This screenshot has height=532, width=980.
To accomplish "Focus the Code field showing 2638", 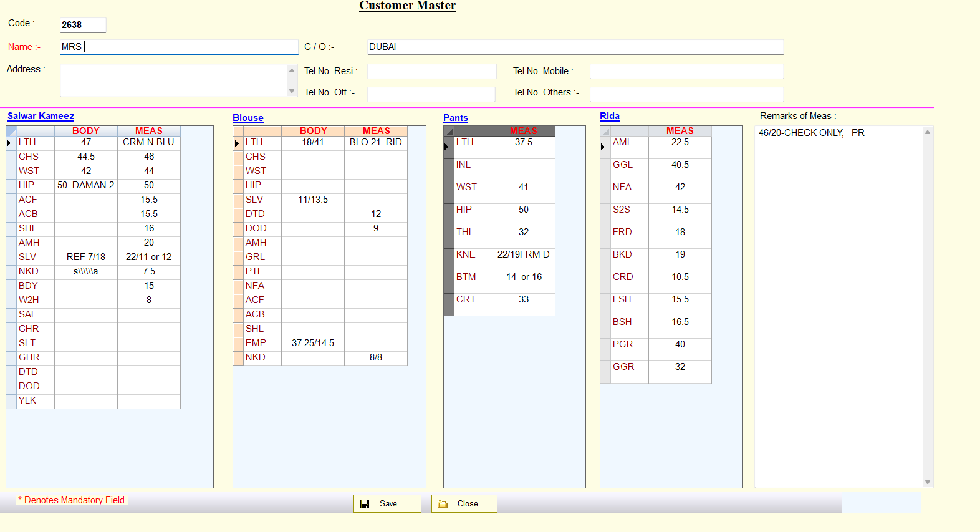I will [83, 25].
